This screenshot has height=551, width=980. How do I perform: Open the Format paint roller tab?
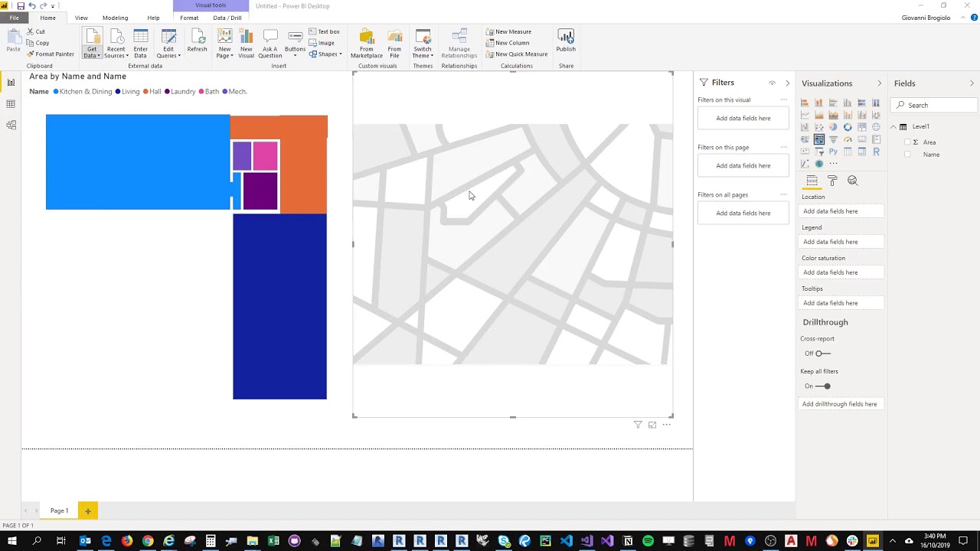pos(832,181)
